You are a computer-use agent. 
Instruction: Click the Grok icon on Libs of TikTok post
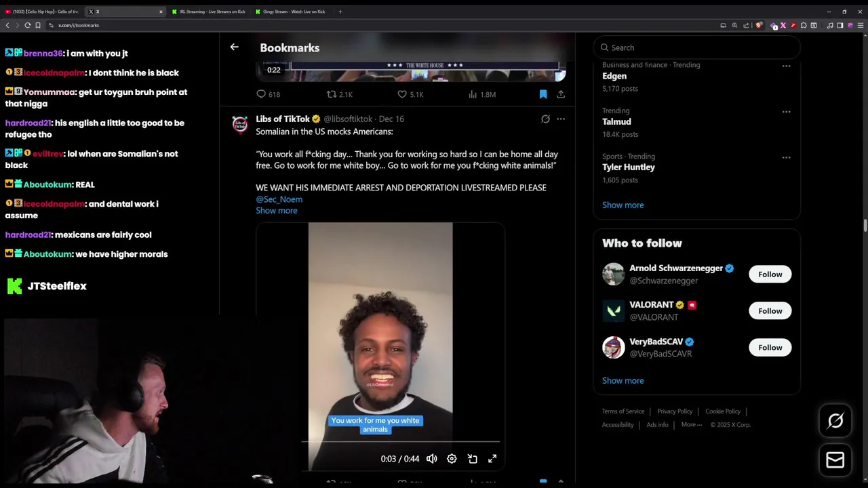point(545,119)
